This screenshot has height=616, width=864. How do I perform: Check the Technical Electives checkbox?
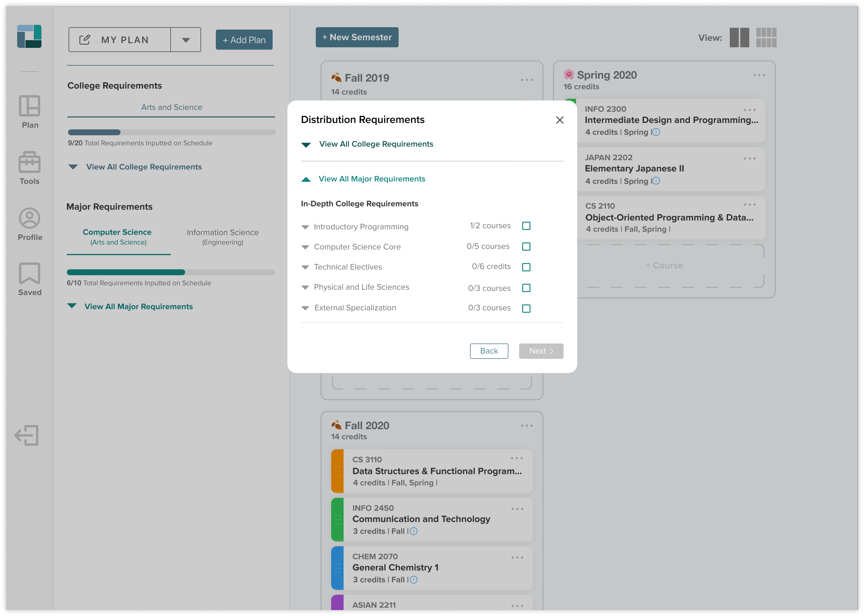point(526,267)
